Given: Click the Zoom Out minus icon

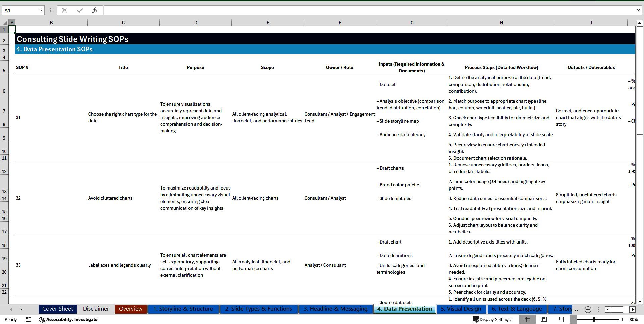Looking at the screenshot, I should (x=573, y=319).
